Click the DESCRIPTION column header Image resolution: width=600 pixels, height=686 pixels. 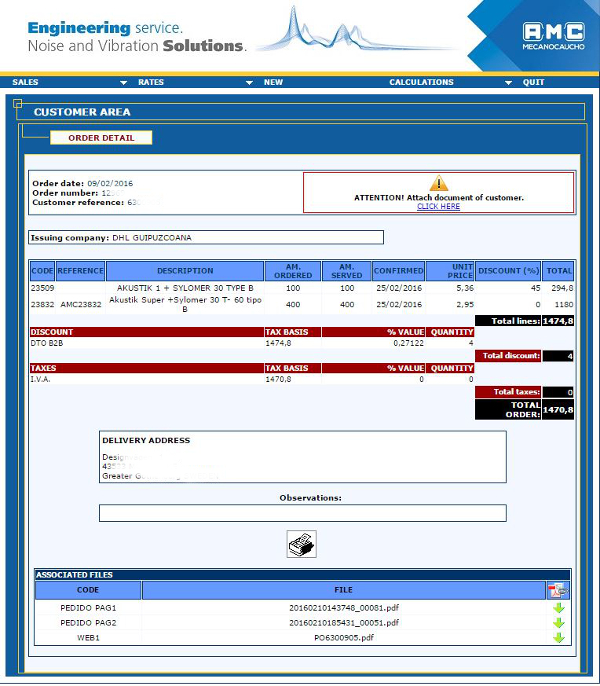click(x=185, y=271)
